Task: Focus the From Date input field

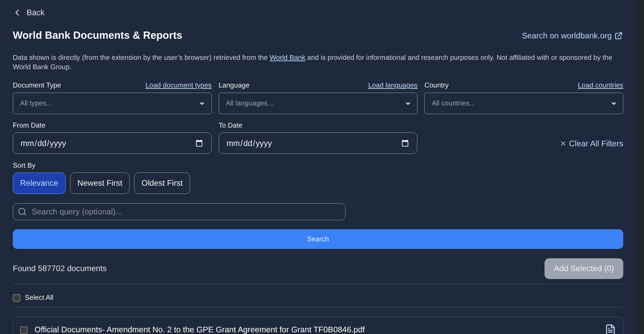Action: point(112,143)
